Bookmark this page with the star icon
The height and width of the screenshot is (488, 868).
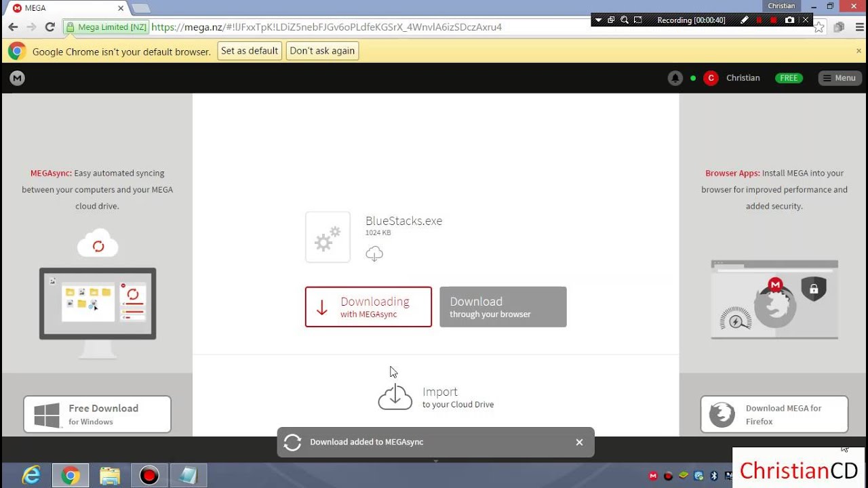819,27
